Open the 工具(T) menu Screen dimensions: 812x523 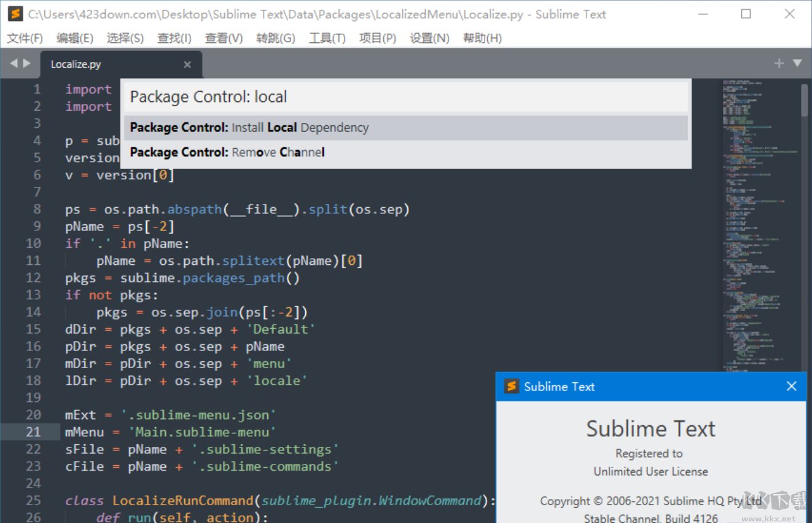pos(327,37)
